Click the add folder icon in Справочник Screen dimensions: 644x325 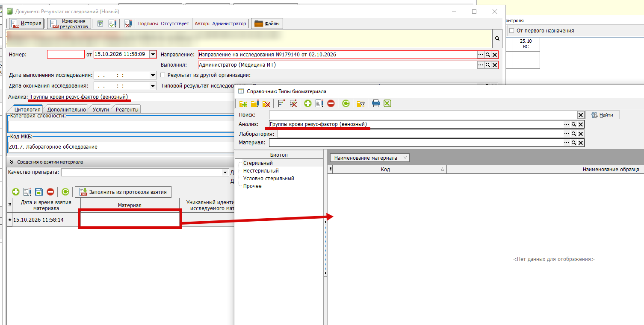(243, 103)
